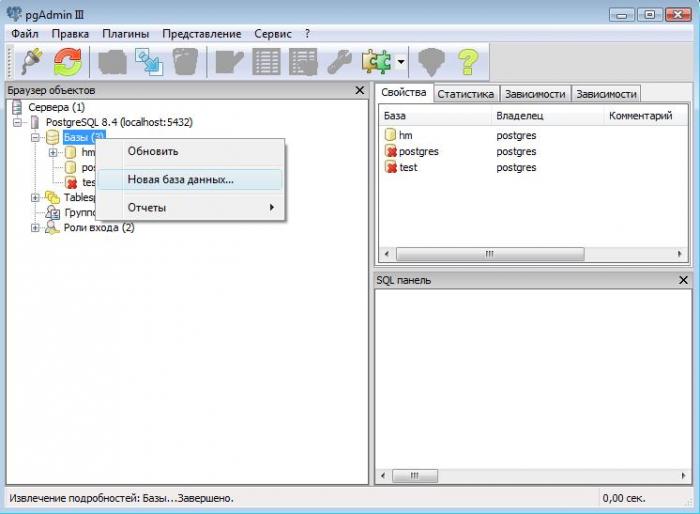Click properties list scroll left arrow

pyautogui.click(x=387, y=254)
